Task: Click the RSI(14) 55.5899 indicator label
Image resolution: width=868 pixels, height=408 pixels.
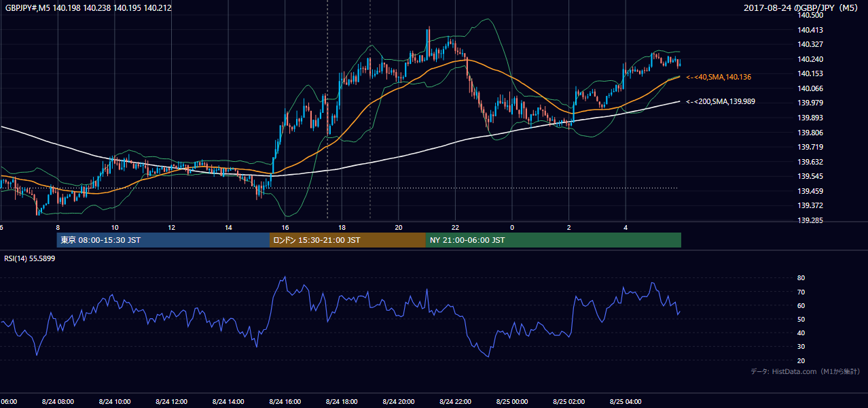Action: [31, 258]
